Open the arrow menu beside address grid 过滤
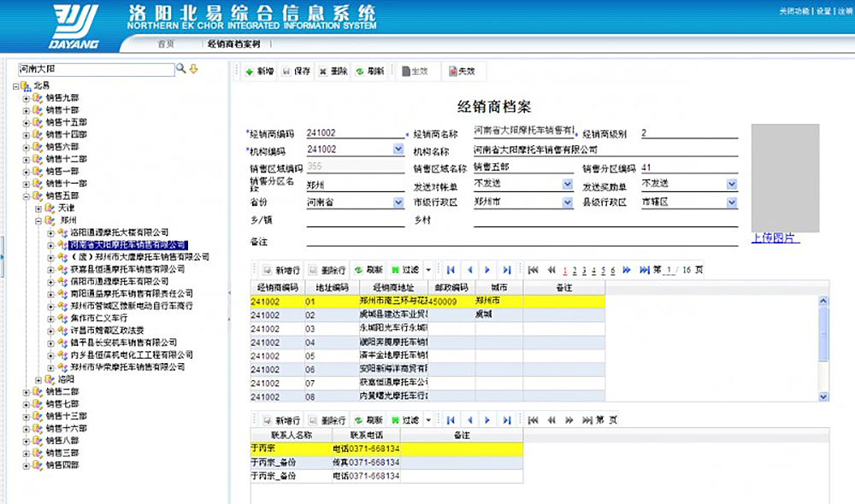Viewport: 855px width, 504px height. 428,270
